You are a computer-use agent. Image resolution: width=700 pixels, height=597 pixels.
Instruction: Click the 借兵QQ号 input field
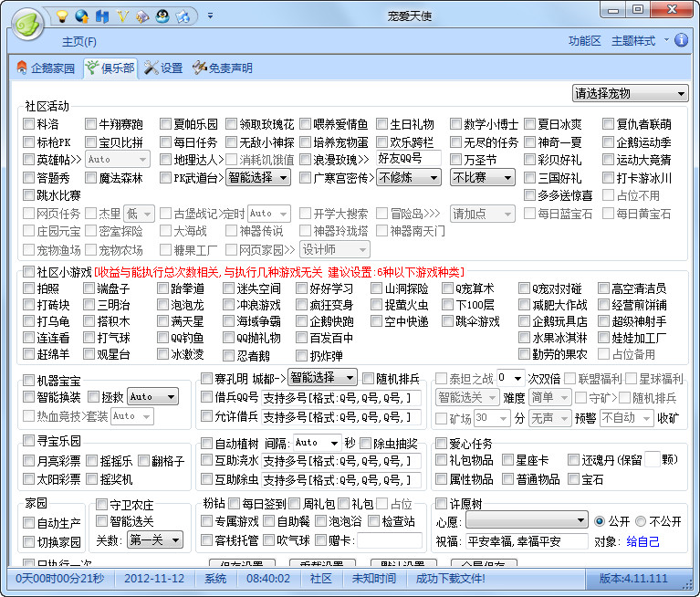[341, 398]
